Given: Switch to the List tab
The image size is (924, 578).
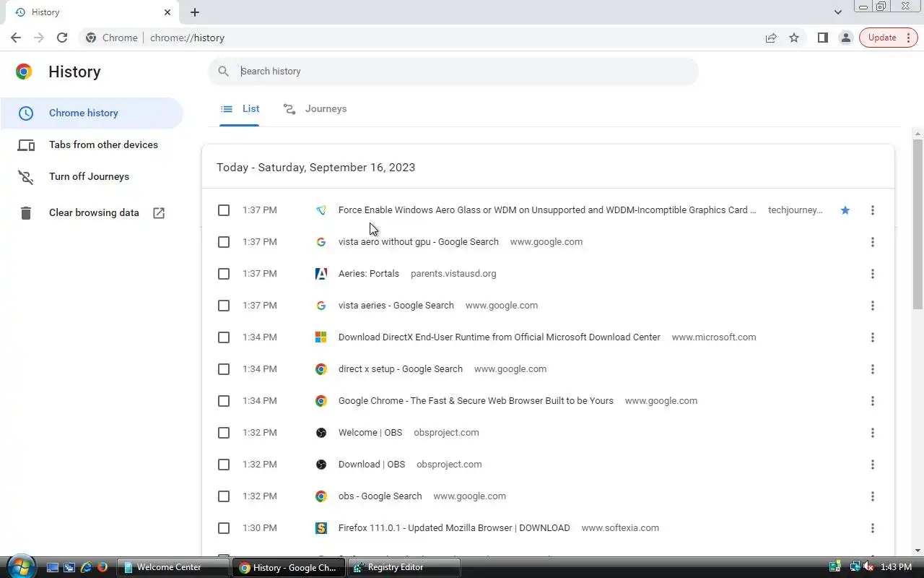Looking at the screenshot, I should click(x=240, y=109).
